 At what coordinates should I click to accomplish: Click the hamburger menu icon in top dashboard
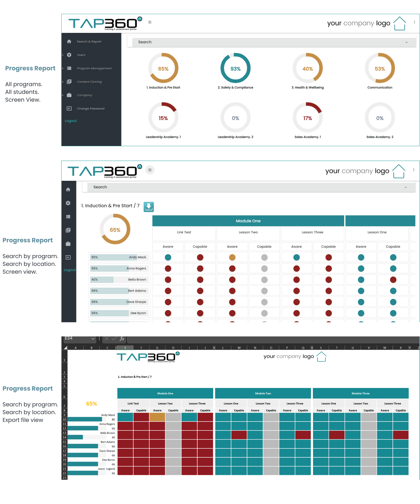(x=150, y=22)
